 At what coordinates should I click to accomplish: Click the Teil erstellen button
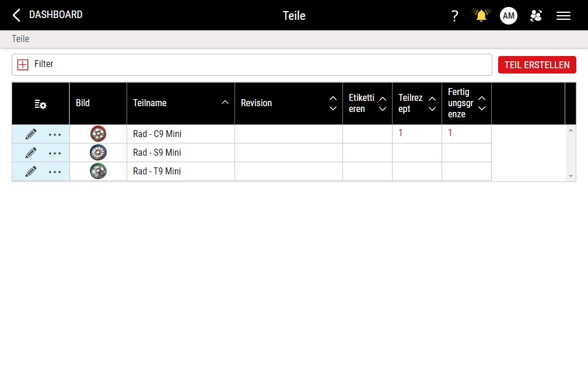click(x=537, y=65)
